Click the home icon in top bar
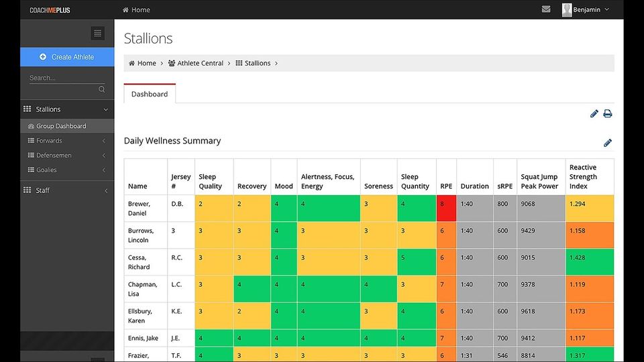The height and width of the screenshot is (362, 644). pos(125,10)
